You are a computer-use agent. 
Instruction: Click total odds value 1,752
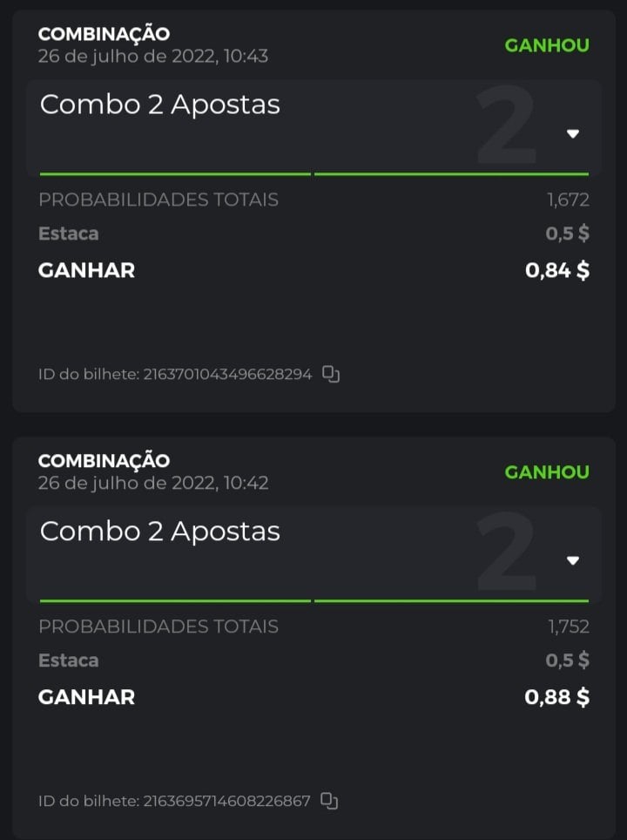[568, 627]
